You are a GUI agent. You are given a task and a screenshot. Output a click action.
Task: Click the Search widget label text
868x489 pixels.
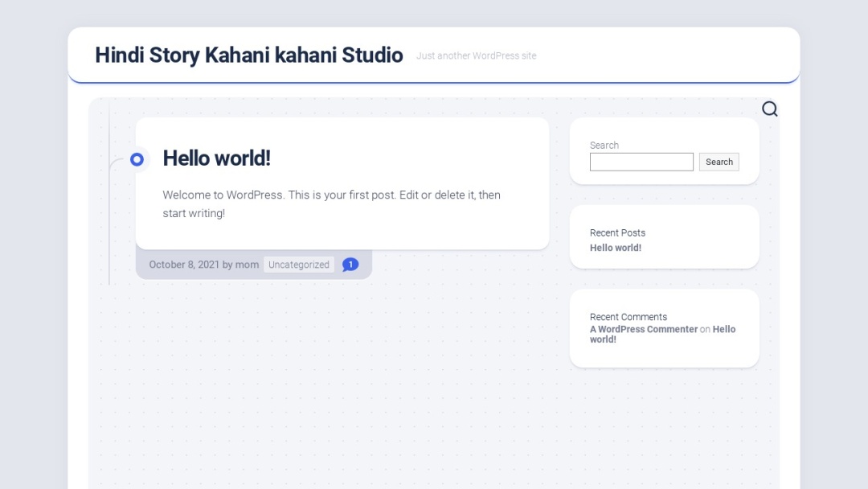pyautogui.click(x=604, y=145)
